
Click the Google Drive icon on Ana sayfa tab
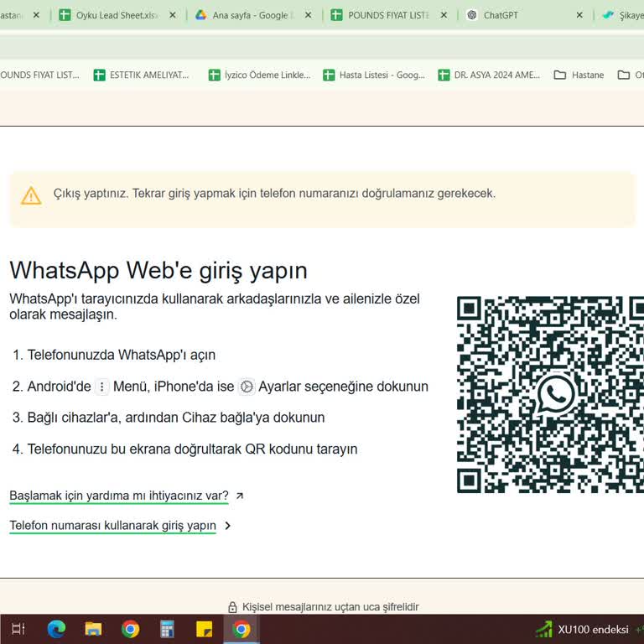(200, 15)
